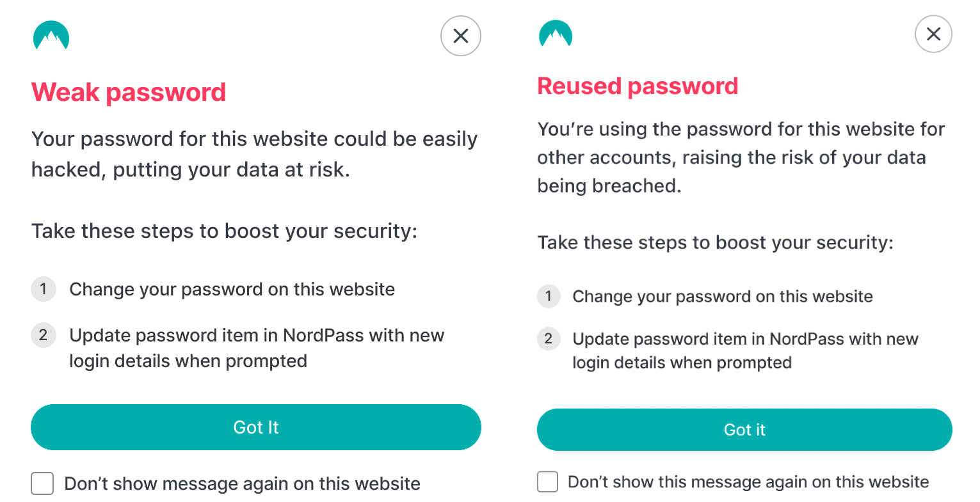
Task: Close the Weak password dialog
Action: (460, 36)
